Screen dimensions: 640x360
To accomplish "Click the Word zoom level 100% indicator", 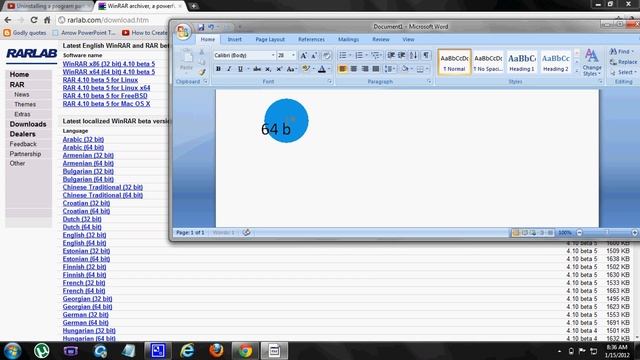I will click(x=565, y=233).
